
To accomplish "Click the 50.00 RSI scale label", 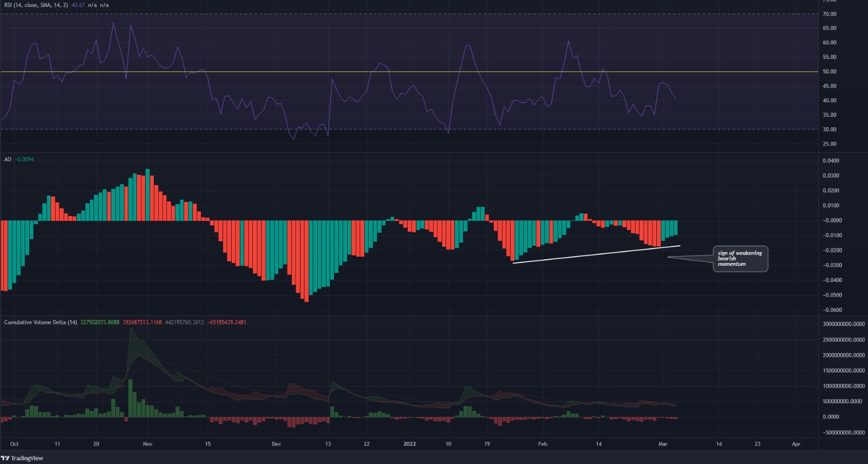I will [829, 71].
